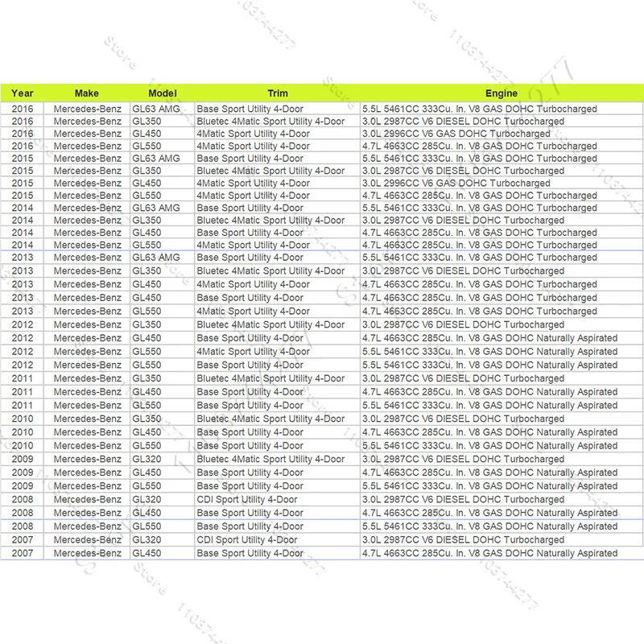Image resolution: width=644 pixels, height=644 pixels.
Task: Select the GL320 model cell for 2007
Action: point(163,539)
